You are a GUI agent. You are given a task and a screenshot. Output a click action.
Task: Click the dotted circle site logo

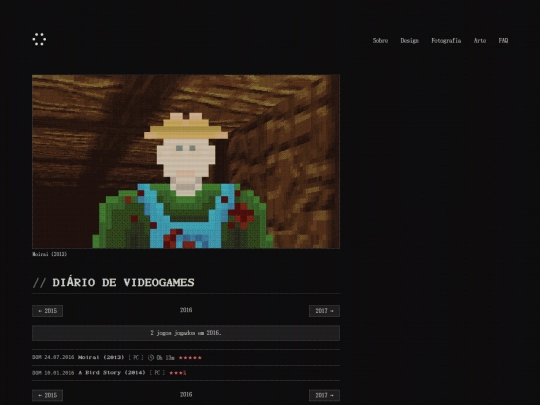point(39,39)
